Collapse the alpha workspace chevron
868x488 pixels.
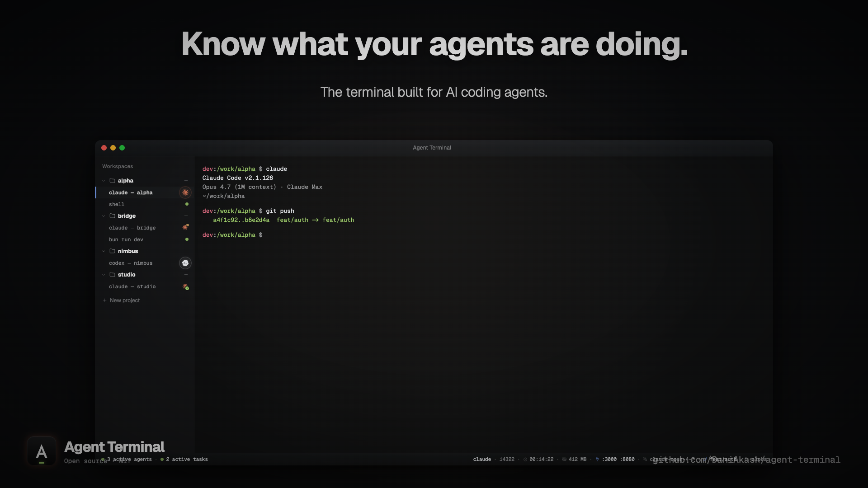click(104, 180)
